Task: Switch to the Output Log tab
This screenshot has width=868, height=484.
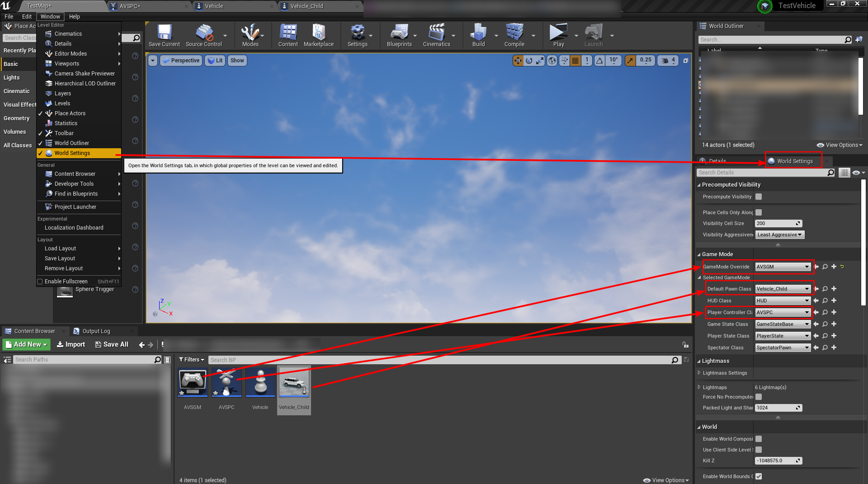Action: (96, 331)
